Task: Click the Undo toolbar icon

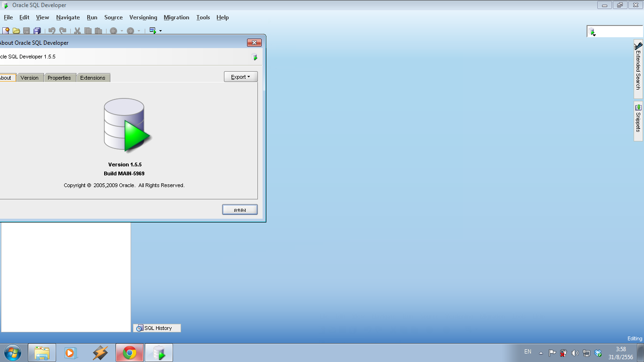Action: (x=52, y=31)
